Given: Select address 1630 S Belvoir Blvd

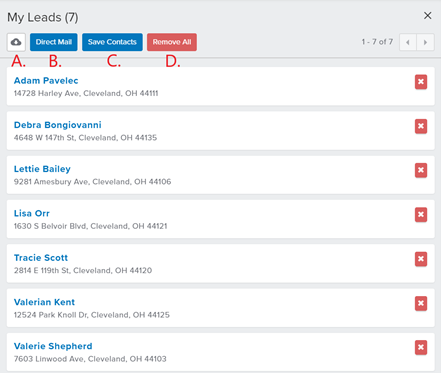Looking at the screenshot, I should 90,226.
